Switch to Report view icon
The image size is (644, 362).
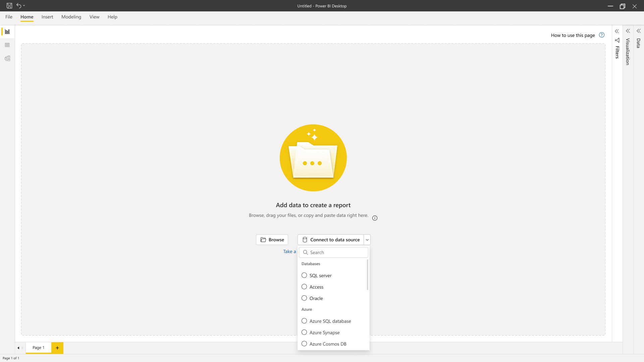[7, 32]
